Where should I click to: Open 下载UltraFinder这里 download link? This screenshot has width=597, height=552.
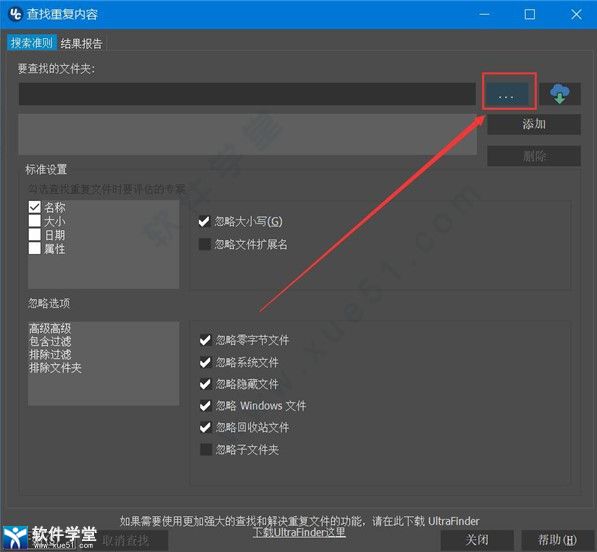pos(299,532)
